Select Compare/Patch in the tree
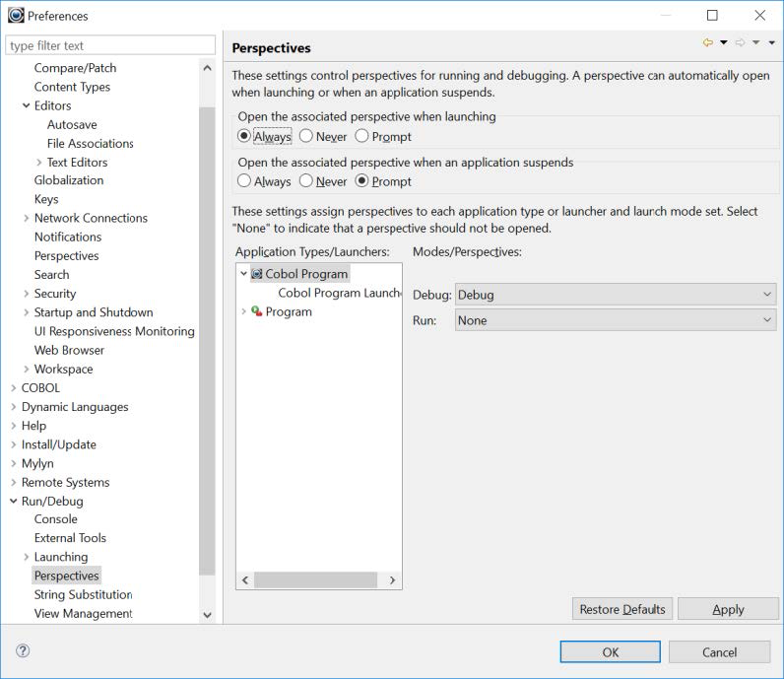The image size is (784, 679). pyautogui.click(x=75, y=68)
